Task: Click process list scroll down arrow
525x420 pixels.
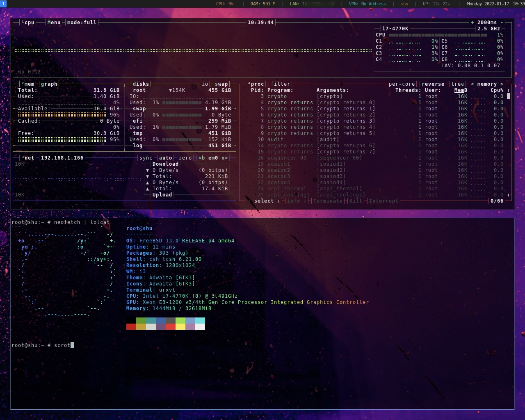Action: [x=509, y=195]
